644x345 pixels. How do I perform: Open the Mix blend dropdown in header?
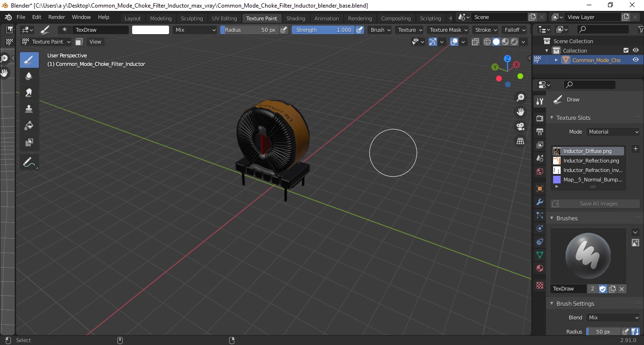(194, 30)
